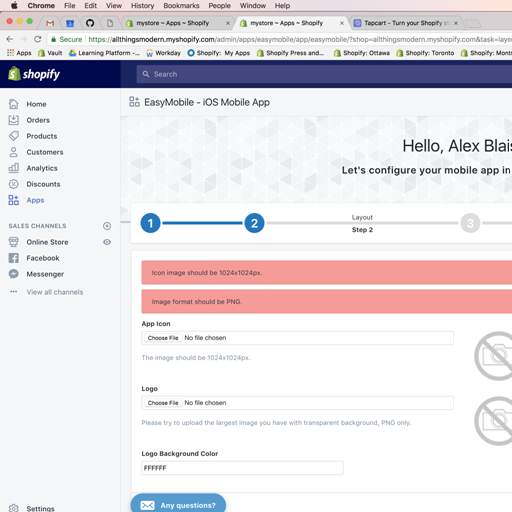
Task: Open the Any questions? chat button
Action: 178,504
